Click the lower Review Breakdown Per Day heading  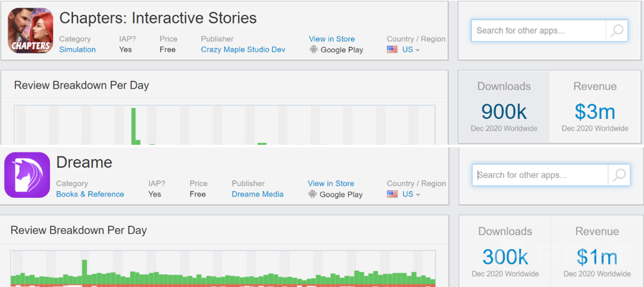pyautogui.click(x=78, y=230)
